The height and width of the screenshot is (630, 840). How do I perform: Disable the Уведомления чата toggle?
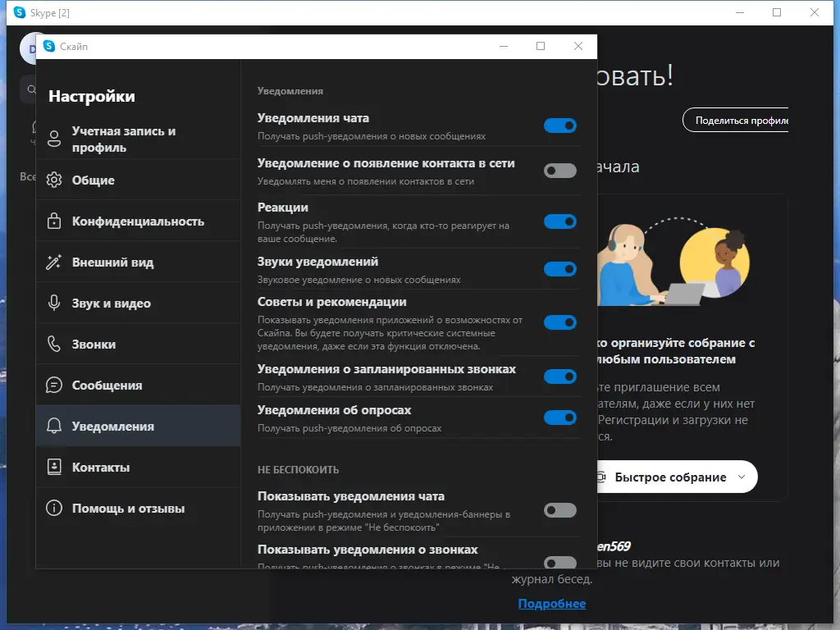560,126
